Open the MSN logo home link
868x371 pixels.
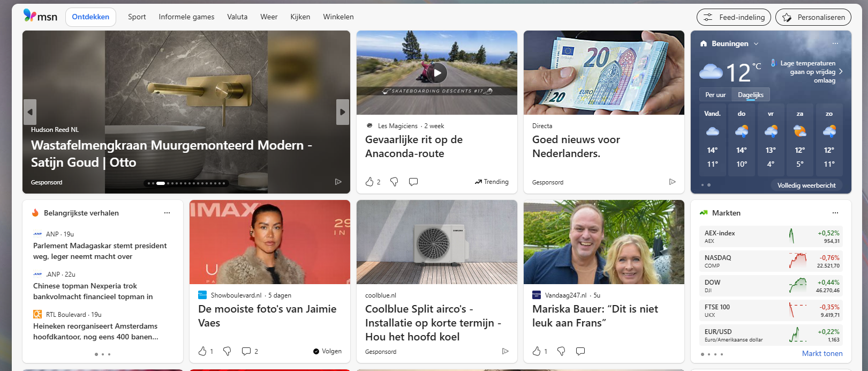point(40,16)
